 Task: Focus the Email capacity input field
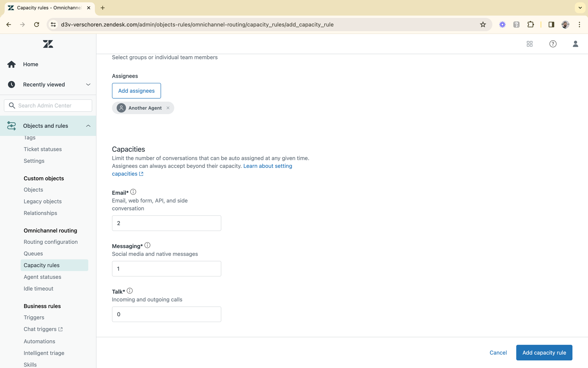pos(166,223)
